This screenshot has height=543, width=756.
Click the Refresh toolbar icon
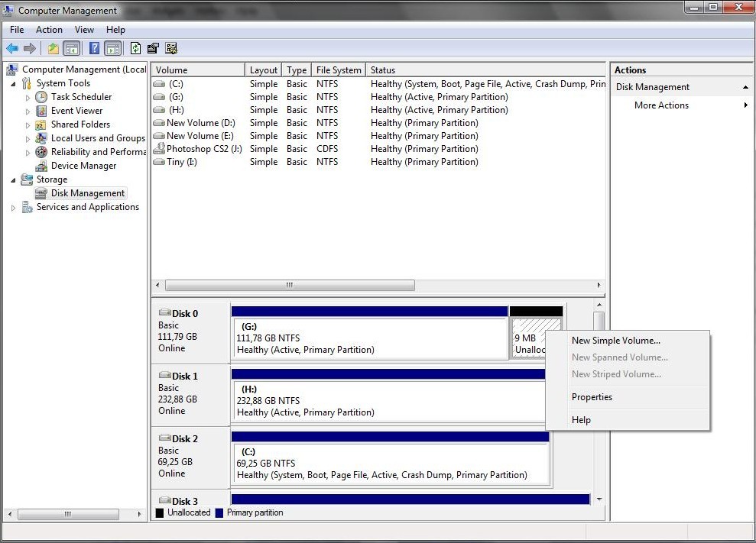pos(135,48)
